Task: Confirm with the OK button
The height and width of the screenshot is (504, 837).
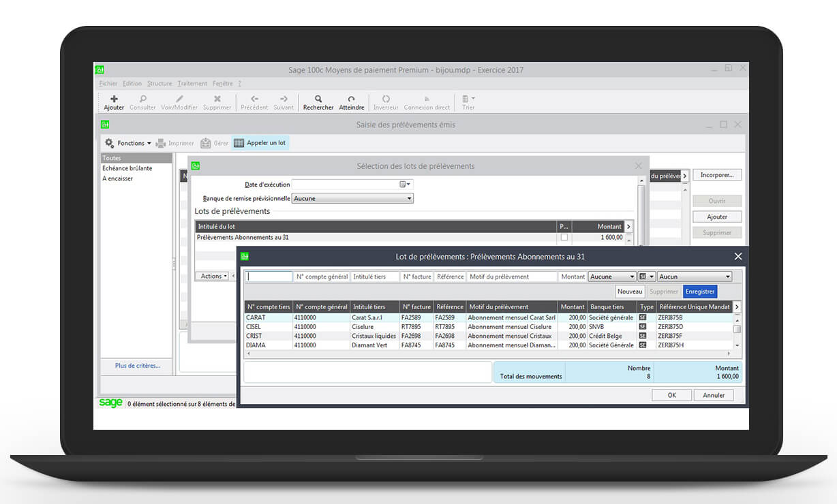Action: 671,395
